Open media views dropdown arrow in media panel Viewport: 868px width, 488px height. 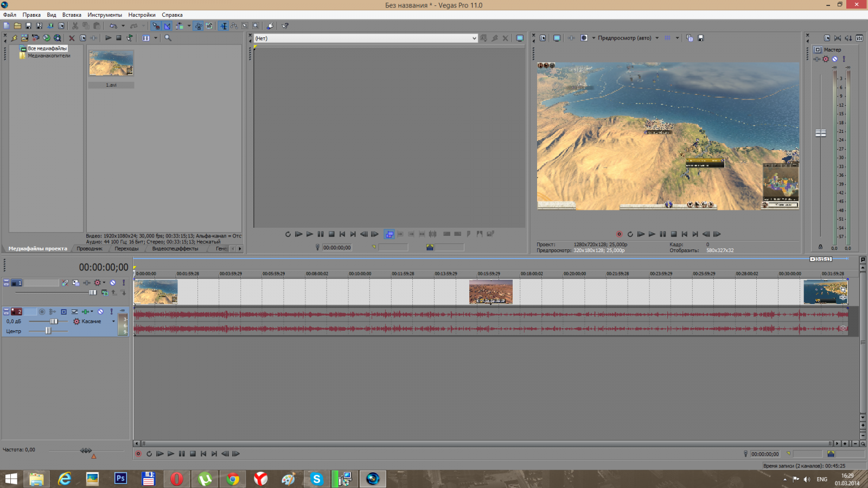pyautogui.click(x=155, y=38)
